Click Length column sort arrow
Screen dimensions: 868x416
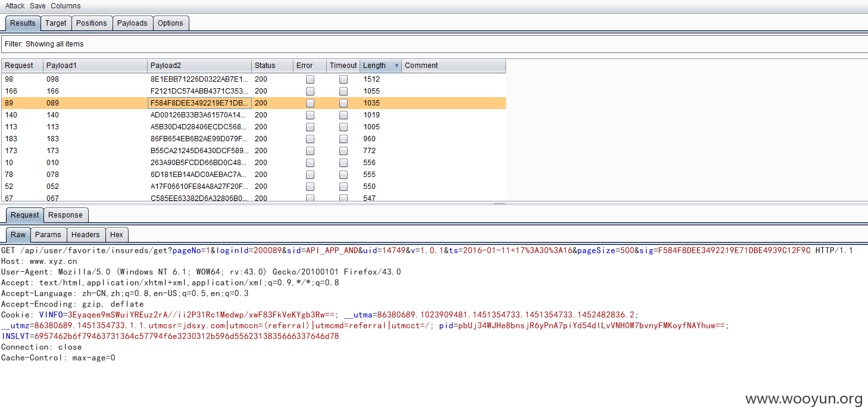click(x=396, y=66)
